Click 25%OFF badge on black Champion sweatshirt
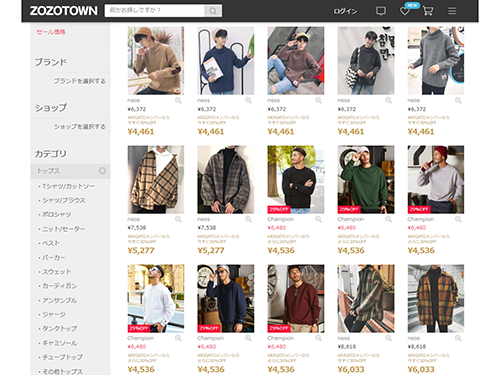This screenshot has width=500, height=375. [279, 210]
